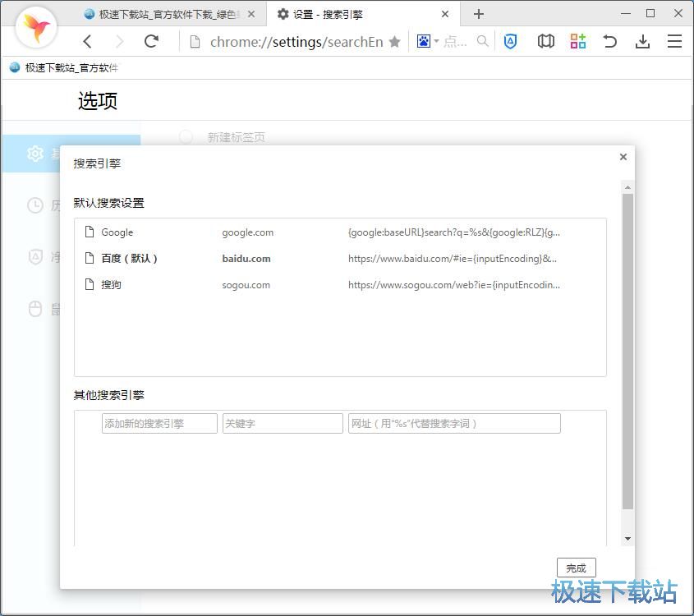694x616 pixels.
Task: Open the downloads icon
Action: click(x=642, y=42)
